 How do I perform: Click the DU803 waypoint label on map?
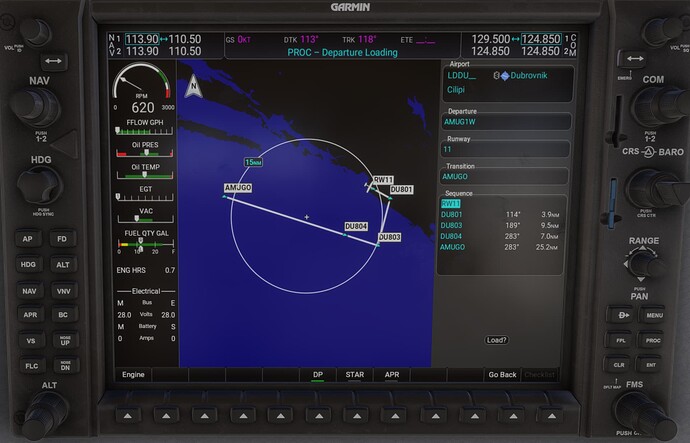pos(390,237)
